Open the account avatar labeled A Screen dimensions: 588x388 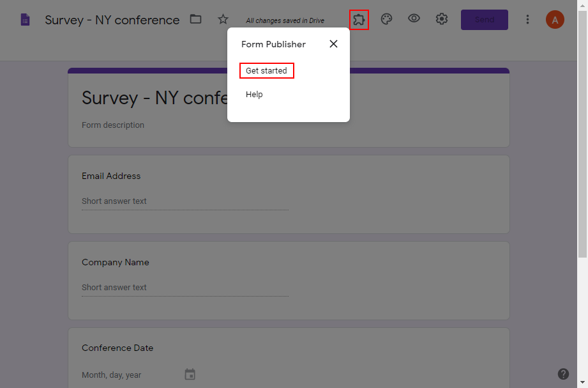[555, 20]
